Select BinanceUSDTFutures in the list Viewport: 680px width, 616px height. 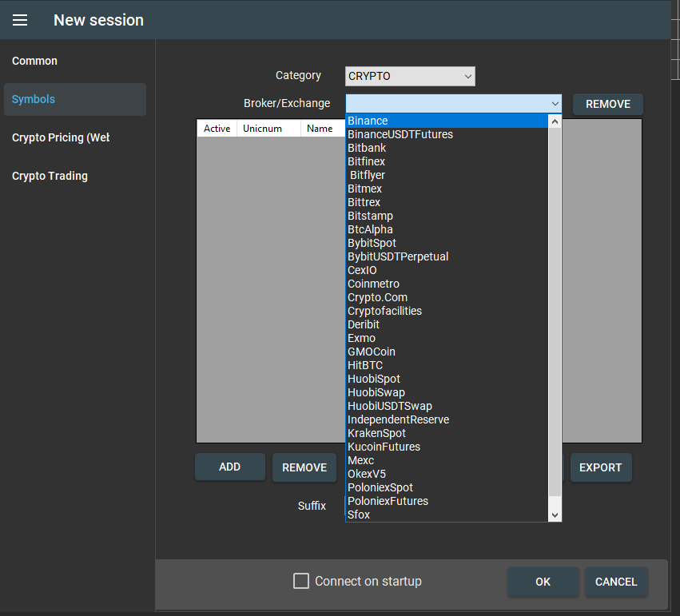[x=447, y=134]
